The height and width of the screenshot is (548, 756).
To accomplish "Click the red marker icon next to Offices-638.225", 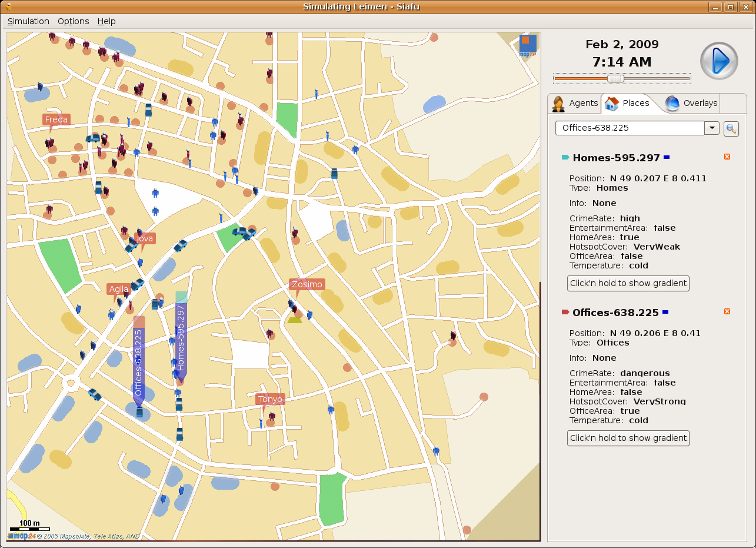I will click(x=565, y=312).
